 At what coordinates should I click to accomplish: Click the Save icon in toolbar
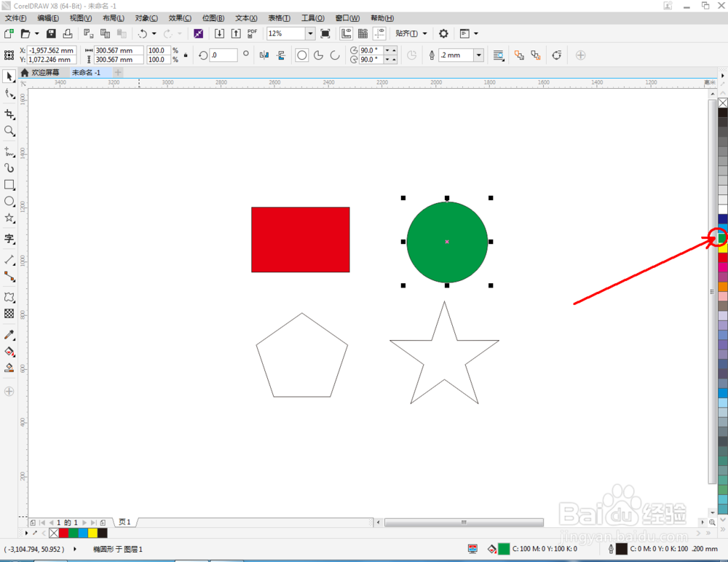[51, 33]
